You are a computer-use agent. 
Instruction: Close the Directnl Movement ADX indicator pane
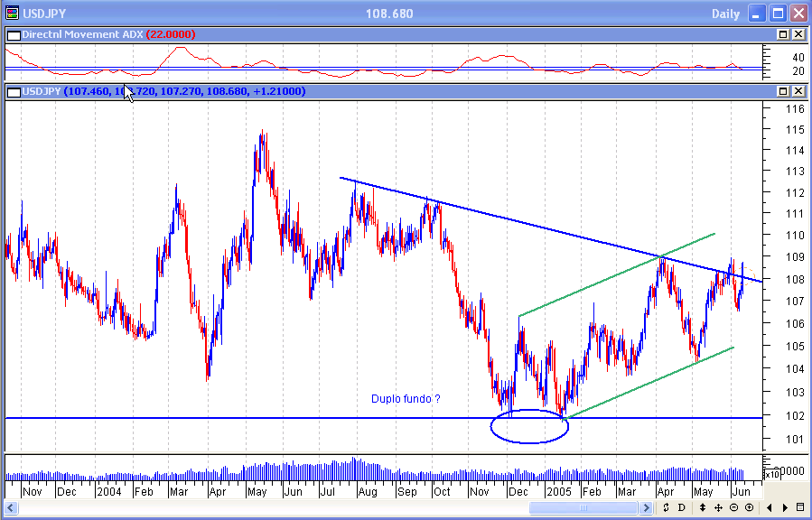click(x=798, y=34)
